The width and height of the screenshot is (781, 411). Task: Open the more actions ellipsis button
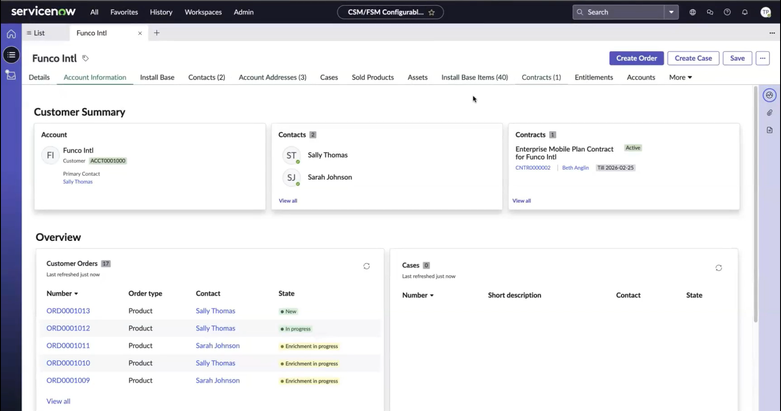click(x=763, y=58)
